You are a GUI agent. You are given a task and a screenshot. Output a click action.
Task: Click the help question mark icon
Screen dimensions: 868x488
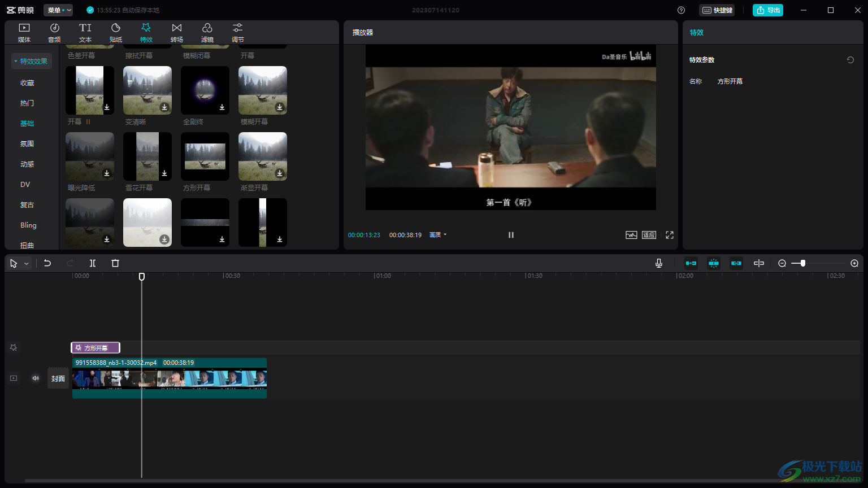[681, 10]
